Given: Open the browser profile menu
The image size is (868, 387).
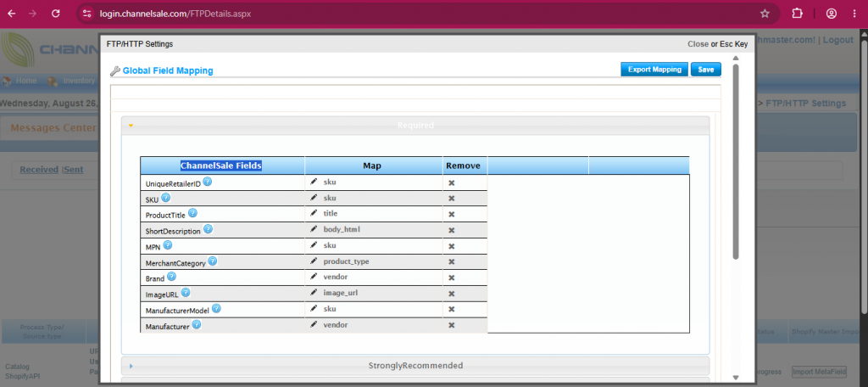Looking at the screenshot, I should click(832, 14).
